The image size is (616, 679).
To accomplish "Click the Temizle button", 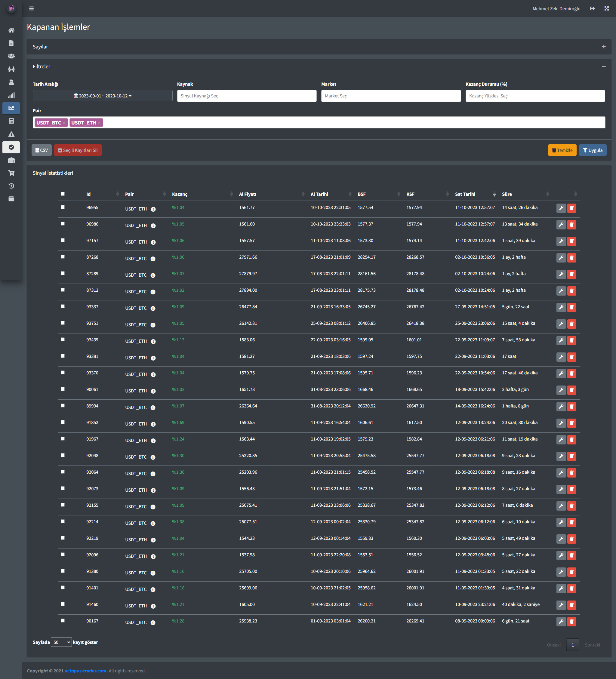I will 562,150.
